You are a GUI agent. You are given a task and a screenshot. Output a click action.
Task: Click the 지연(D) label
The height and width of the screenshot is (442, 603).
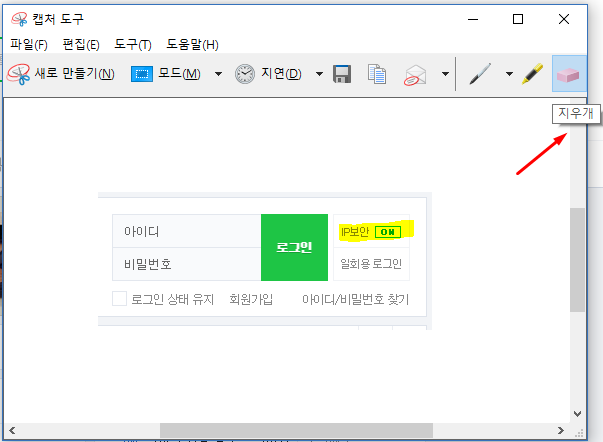tap(281, 73)
